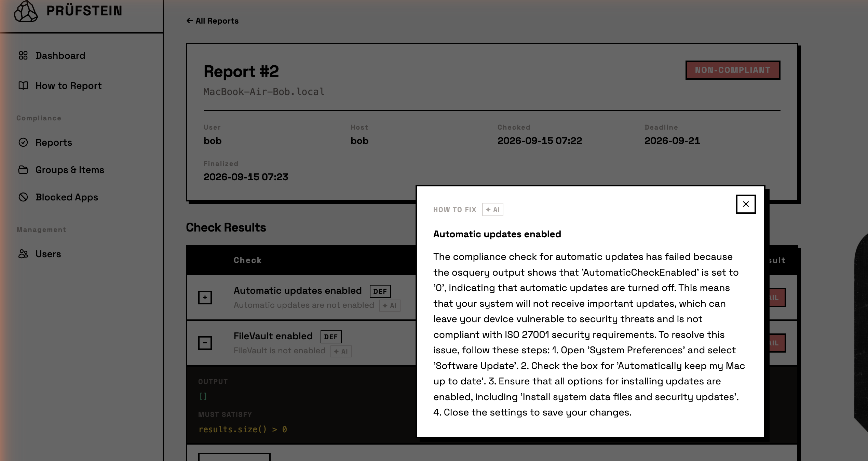Open Blocked Apps page

(67, 197)
